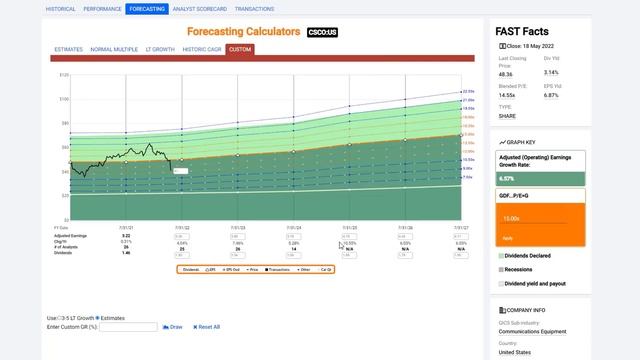
Task: Click the Div Yld value 3.14%
Action: click(x=551, y=73)
